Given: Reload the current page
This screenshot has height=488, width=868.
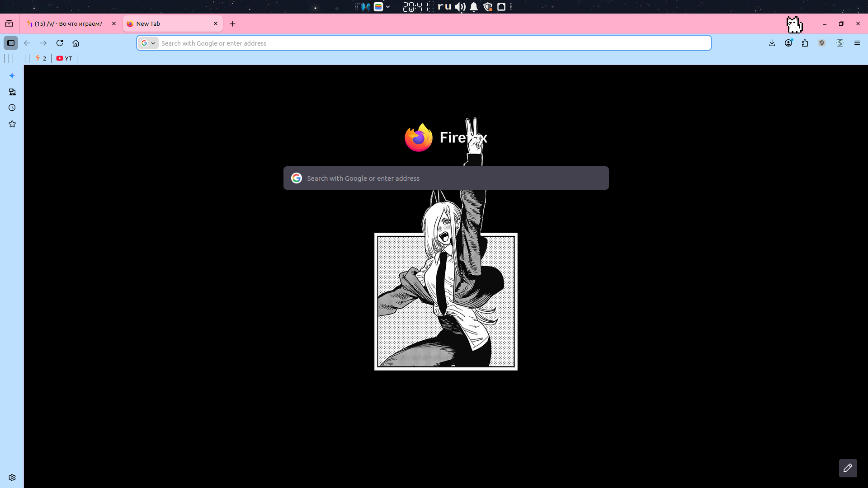Looking at the screenshot, I should pos(60,43).
